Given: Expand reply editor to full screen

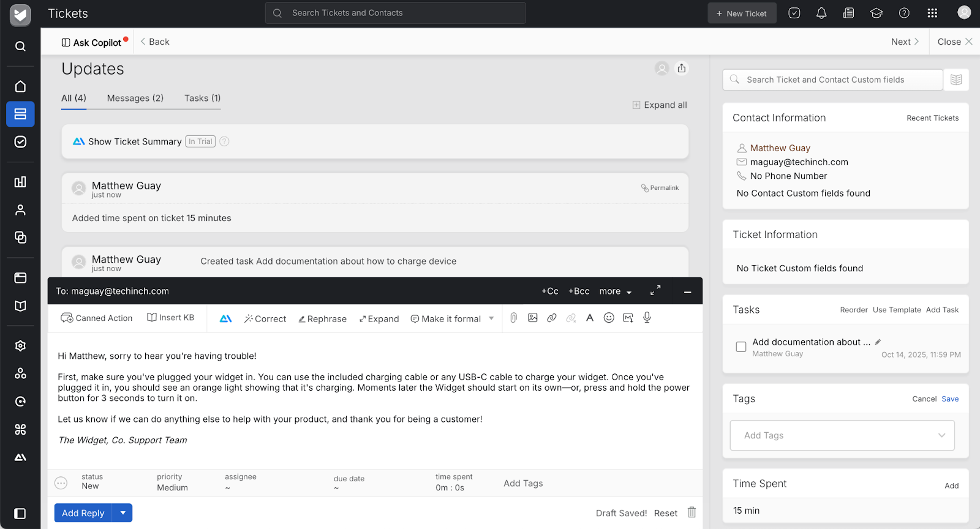Looking at the screenshot, I should [655, 291].
